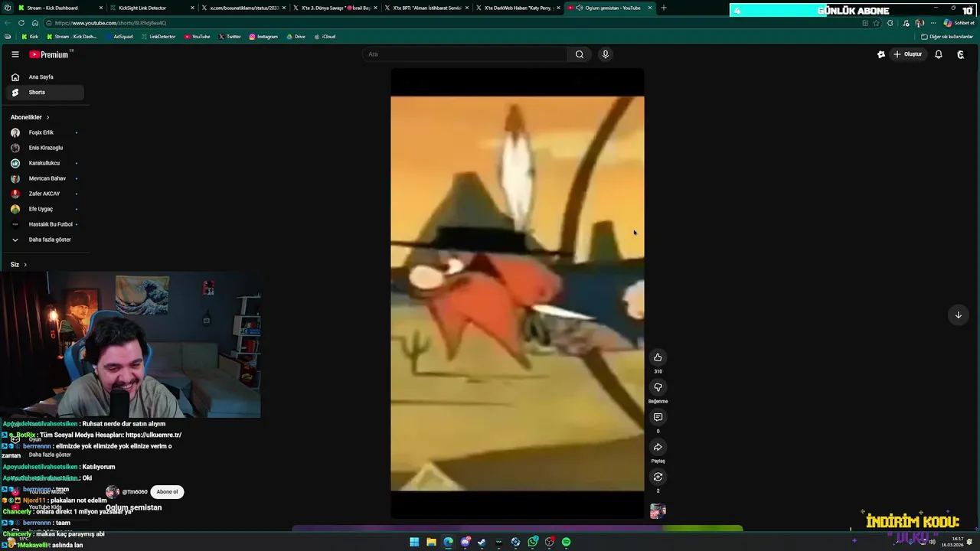The width and height of the screenshot is (980, 551).
Task: Open Foşix Erlik channel subscription
Action: 44,132
